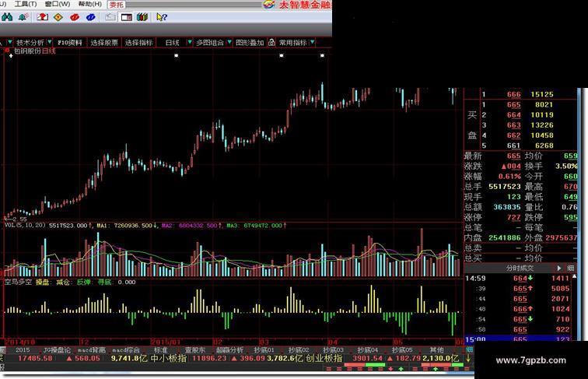Switch to the 抄底05 tab
The height and width of the screenshot is (379, 588).
click(402, 349)
